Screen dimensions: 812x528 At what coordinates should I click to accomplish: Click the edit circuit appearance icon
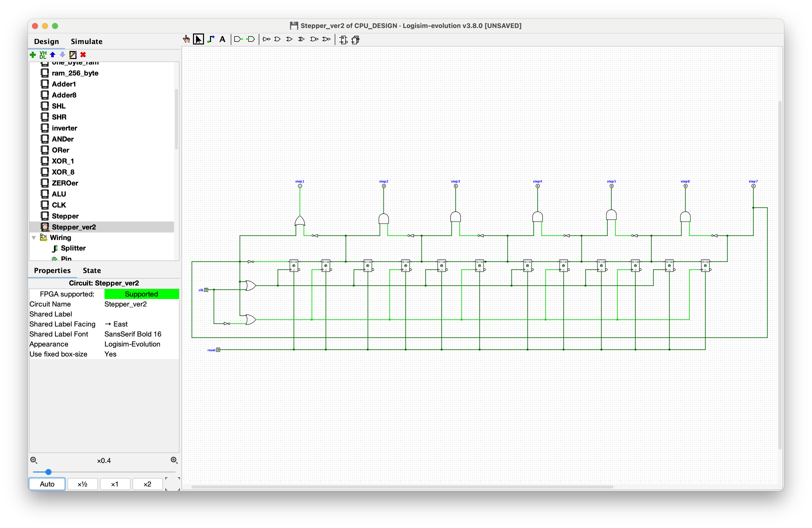[x=73, y=54]
